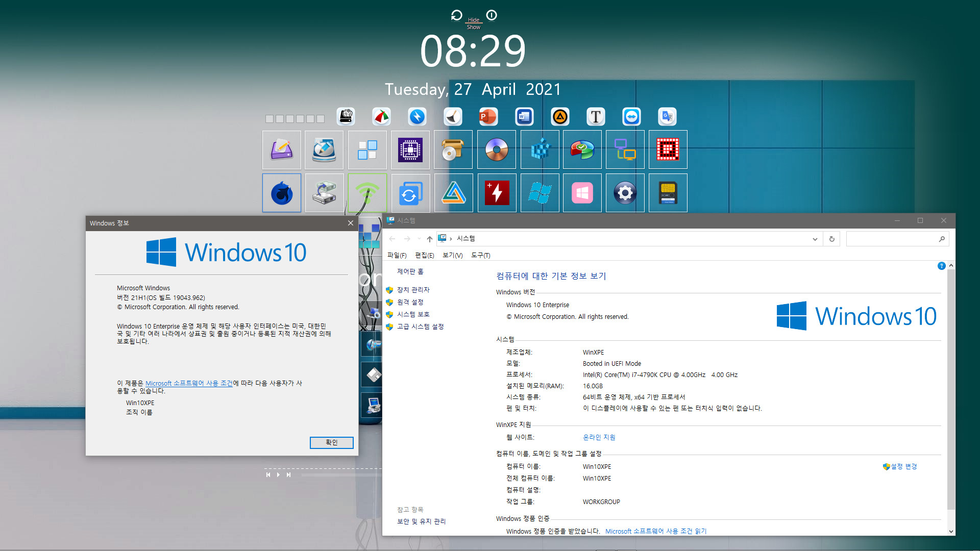Launch the red-green capture tool dock icon
This screenshot has width=980, height=551.
click(381, 117)
